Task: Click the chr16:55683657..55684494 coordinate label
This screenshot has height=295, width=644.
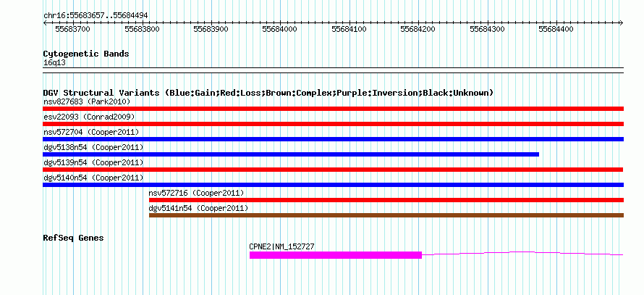Action: tap(96, 15)
